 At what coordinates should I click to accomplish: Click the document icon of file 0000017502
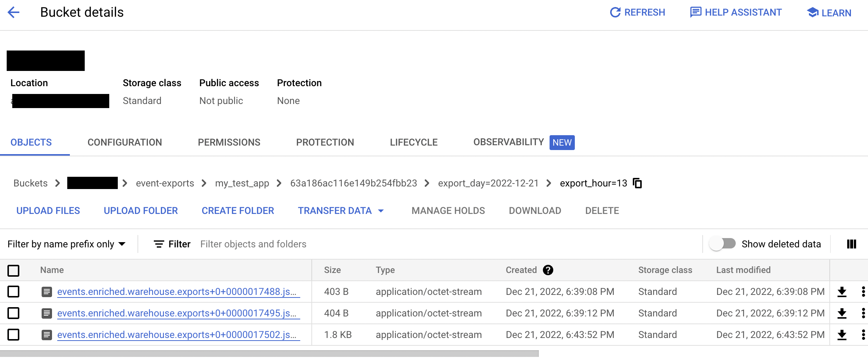47,335
